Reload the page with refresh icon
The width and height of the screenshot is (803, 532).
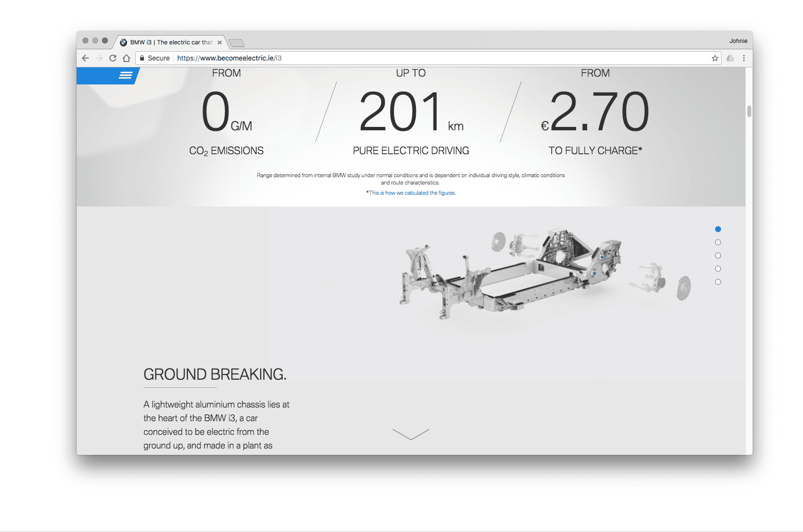(113, 58)
